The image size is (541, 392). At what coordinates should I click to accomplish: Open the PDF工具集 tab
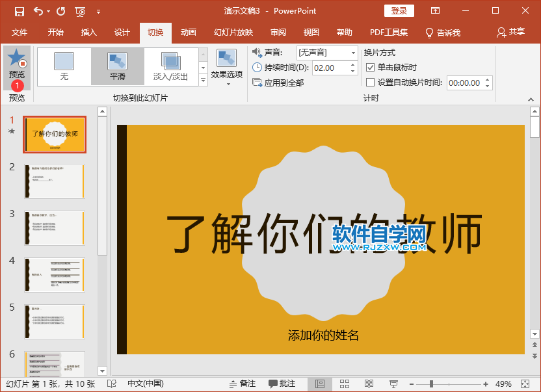(x=389, y=33)
